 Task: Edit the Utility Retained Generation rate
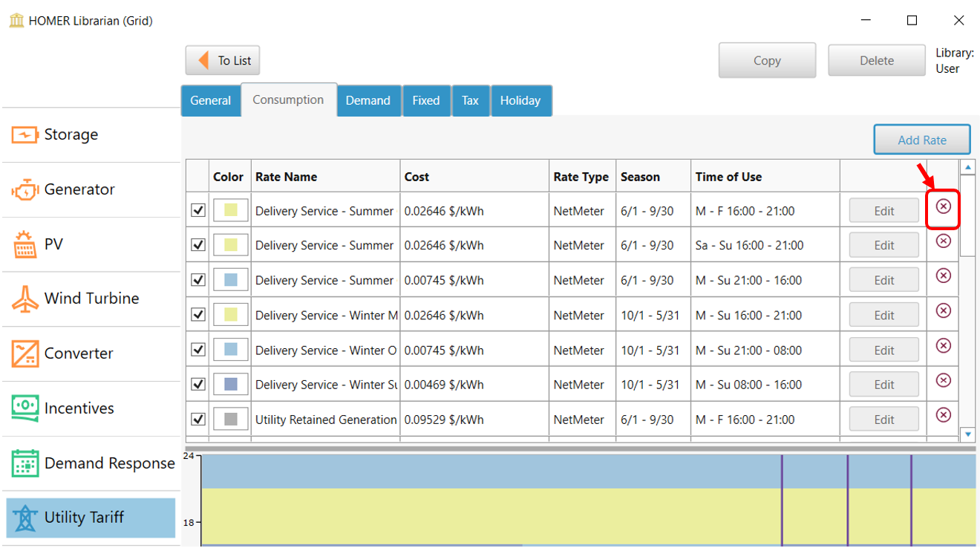[x=884, y=420]
